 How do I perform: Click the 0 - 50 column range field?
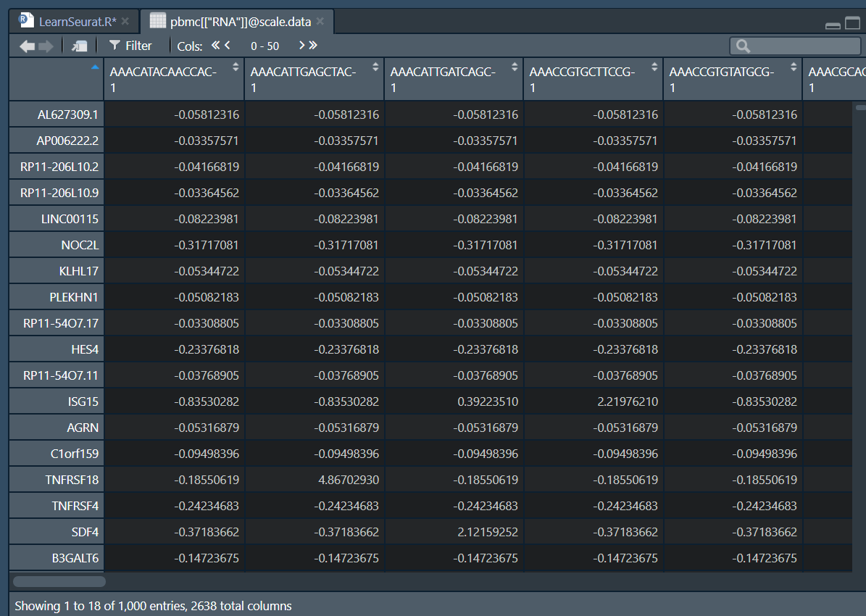(265, 46)
